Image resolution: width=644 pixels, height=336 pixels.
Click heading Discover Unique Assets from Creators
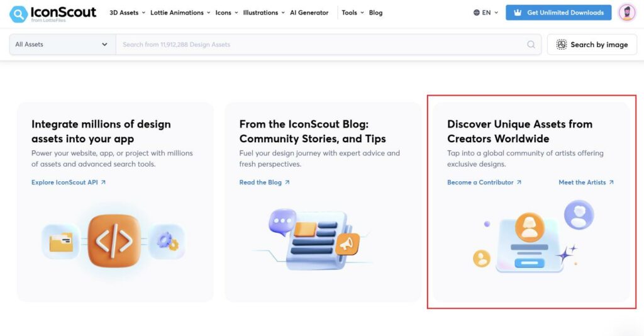pyautogui.click(x=519, y=132)
